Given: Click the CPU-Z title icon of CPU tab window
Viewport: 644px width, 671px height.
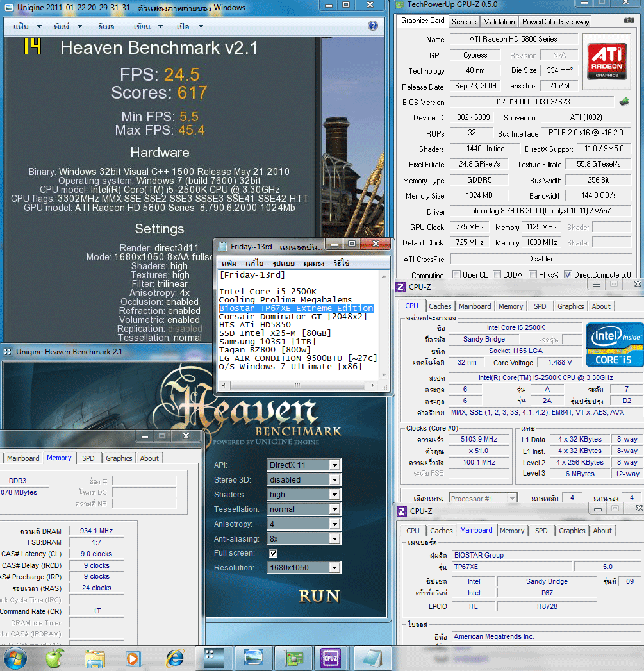Looking at the screenshot, I should click(x=401, y=286).
